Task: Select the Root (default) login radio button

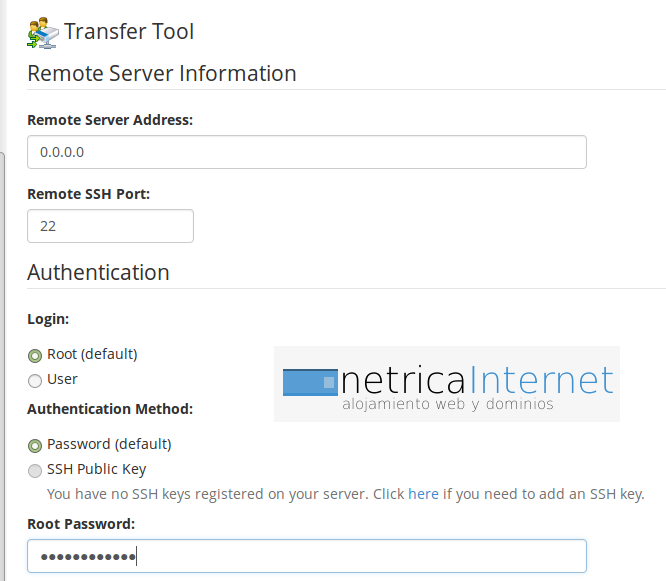Action: [x=35, y=355]
